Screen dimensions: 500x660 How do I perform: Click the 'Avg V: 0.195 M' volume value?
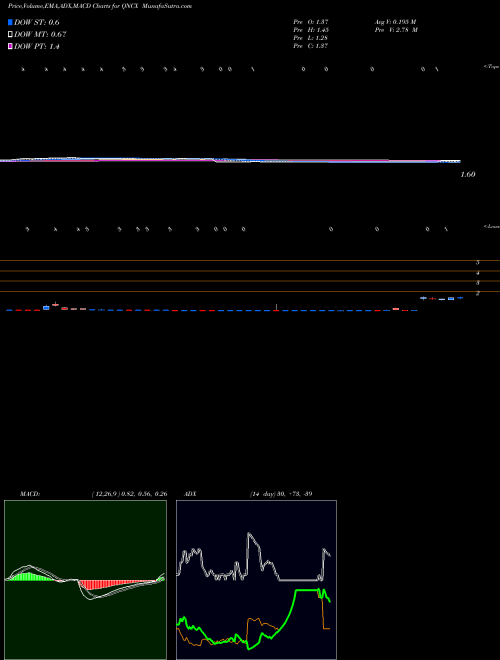click(396, 22)
